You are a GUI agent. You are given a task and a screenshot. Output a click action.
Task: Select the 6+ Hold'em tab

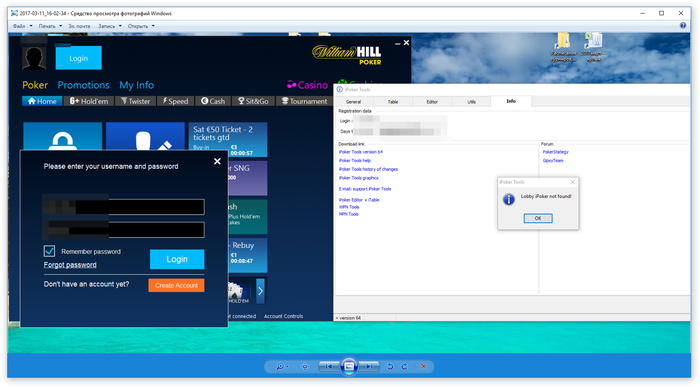click(89, 101)
